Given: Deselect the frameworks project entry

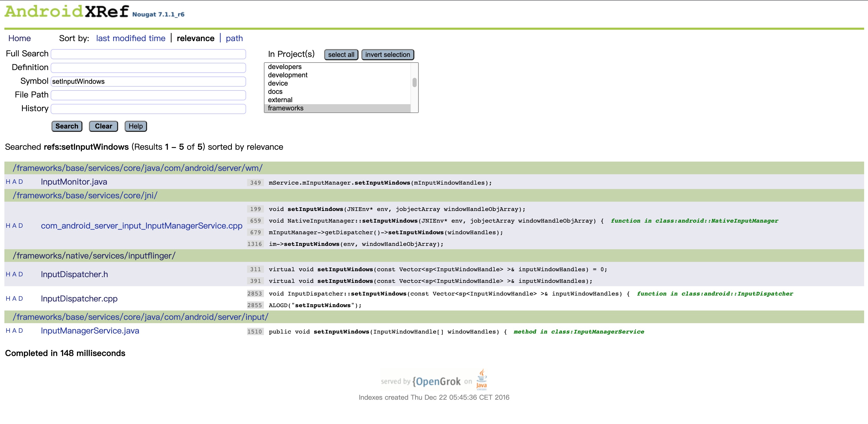Looking at the screenshot, I should (286, 108).
